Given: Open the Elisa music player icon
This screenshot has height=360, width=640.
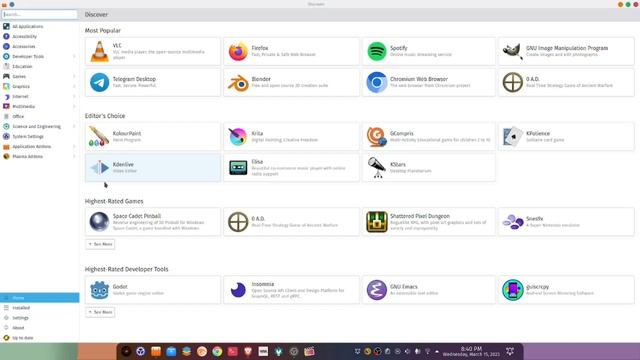Looking at the screenshot, I should [238, 168].
